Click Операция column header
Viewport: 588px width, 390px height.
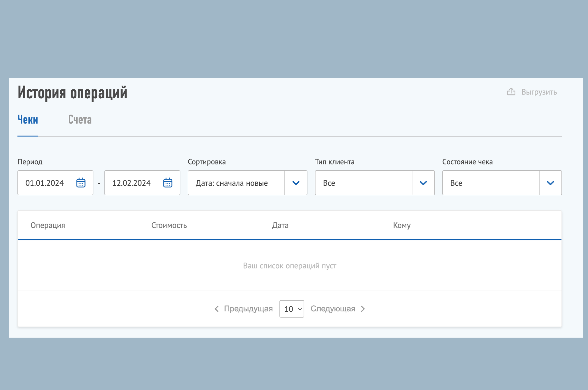[x=48, y=225]
